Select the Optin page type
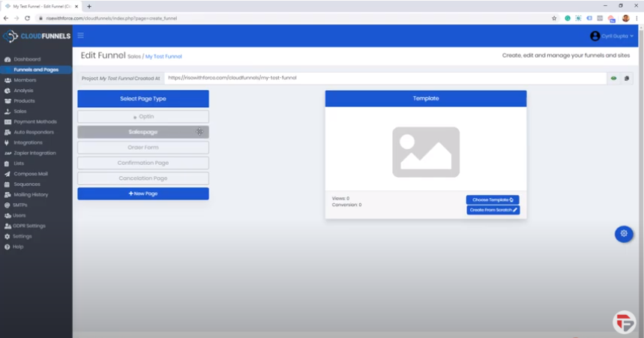This screenshot has height=338, width=644. [x=142, y=117]
